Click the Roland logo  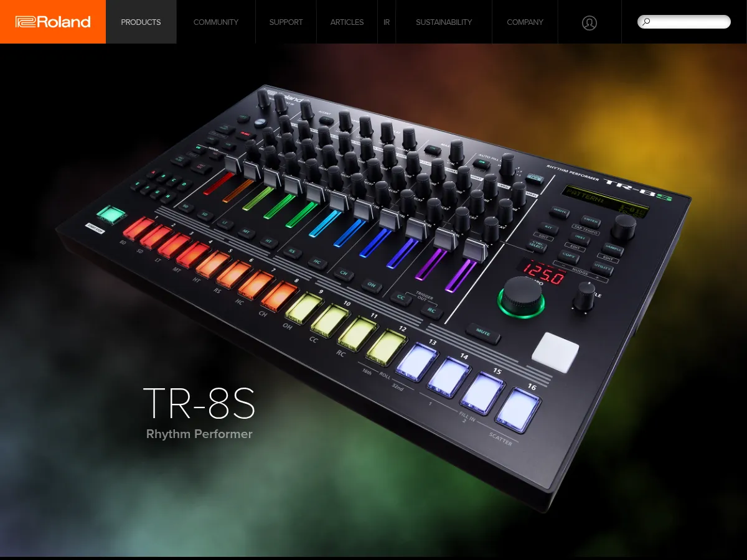click(52, 22)
